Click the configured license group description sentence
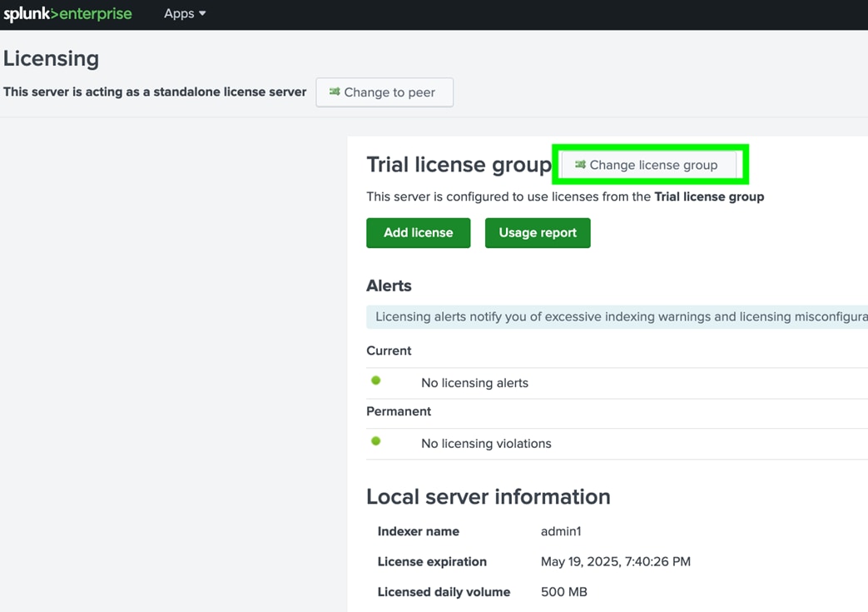 click(565, 197)
